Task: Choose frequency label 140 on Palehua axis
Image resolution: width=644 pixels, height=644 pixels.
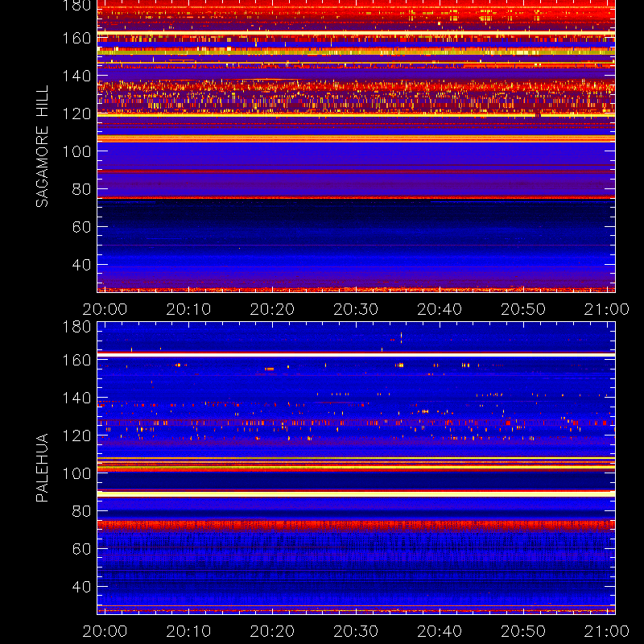Action: pos(76,398)
